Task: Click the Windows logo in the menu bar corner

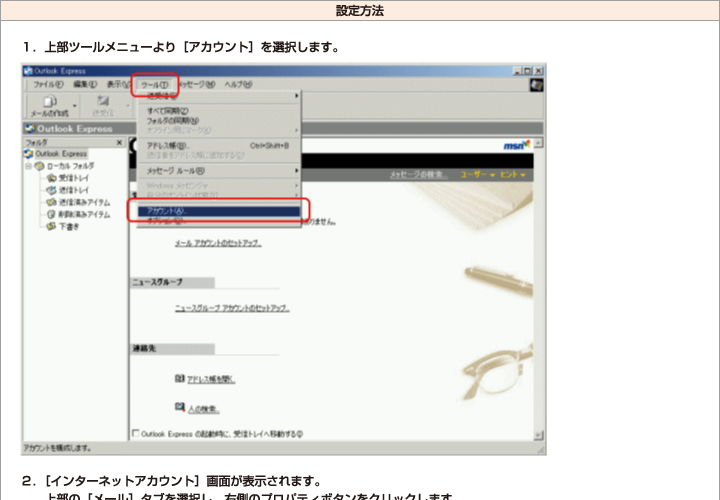Action: pos(536,84)
